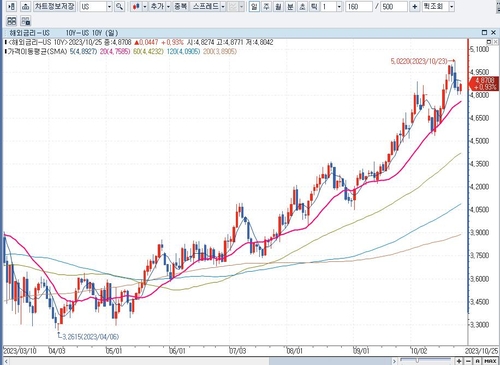Zoom out with the bottom minus button
Viewport: 500px width, 365px height.
[x=468, y=361]
